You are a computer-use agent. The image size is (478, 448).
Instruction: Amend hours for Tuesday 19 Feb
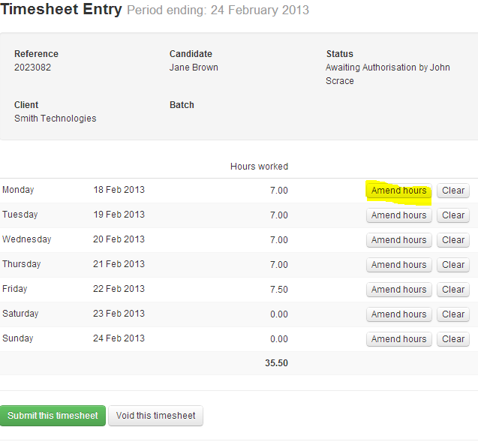pos(398,215)
